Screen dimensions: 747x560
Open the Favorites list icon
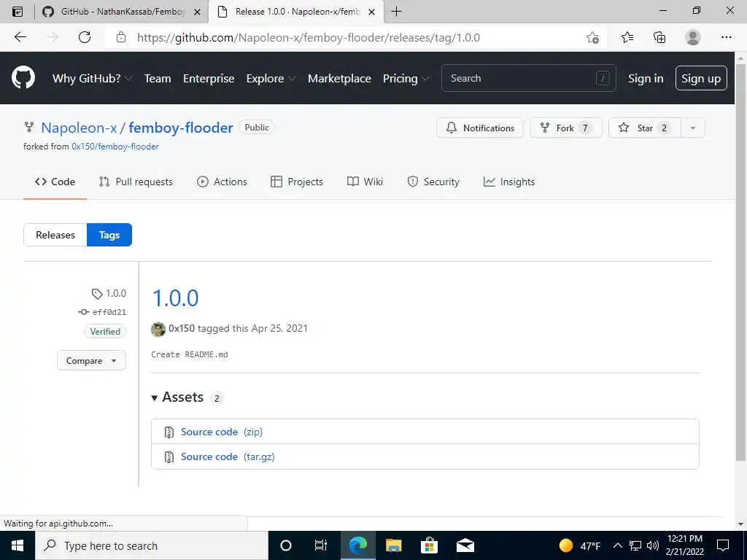[627, 37]
